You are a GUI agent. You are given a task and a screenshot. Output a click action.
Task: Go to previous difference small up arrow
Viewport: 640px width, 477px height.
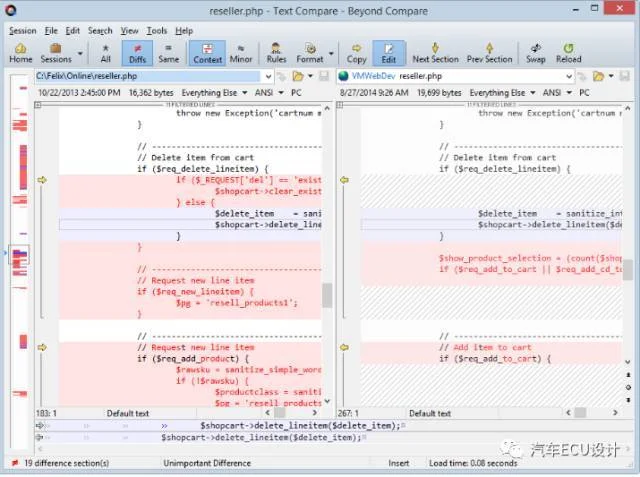(628, 375)
